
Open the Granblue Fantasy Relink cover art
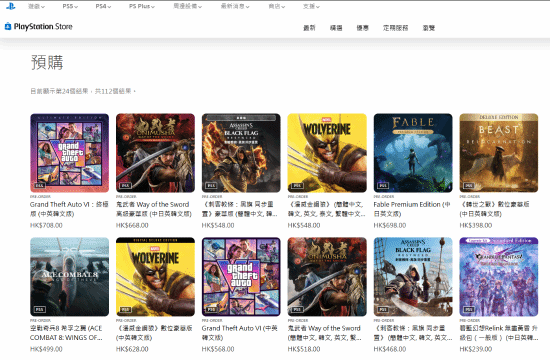pyautogui.click(x=499, y=277)
